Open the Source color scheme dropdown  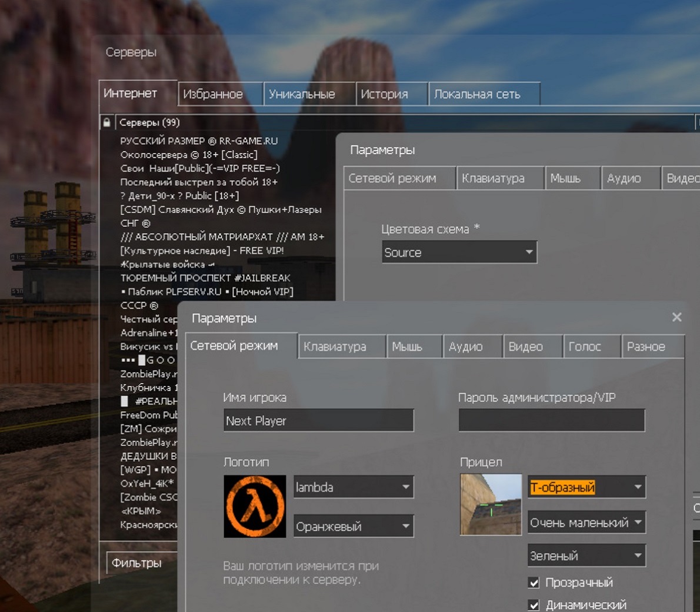pos(459,252)
